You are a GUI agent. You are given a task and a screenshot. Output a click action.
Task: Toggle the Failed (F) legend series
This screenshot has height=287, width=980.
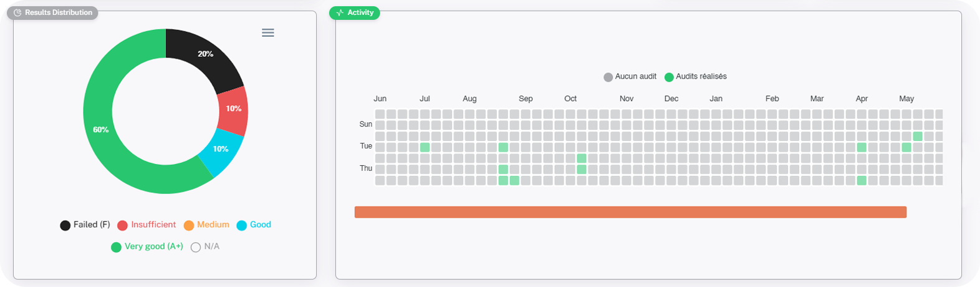tap(85, 225)
